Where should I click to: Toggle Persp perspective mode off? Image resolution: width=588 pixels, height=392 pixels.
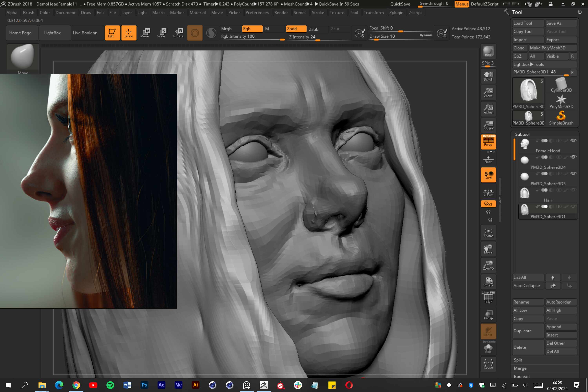point(488,142)
